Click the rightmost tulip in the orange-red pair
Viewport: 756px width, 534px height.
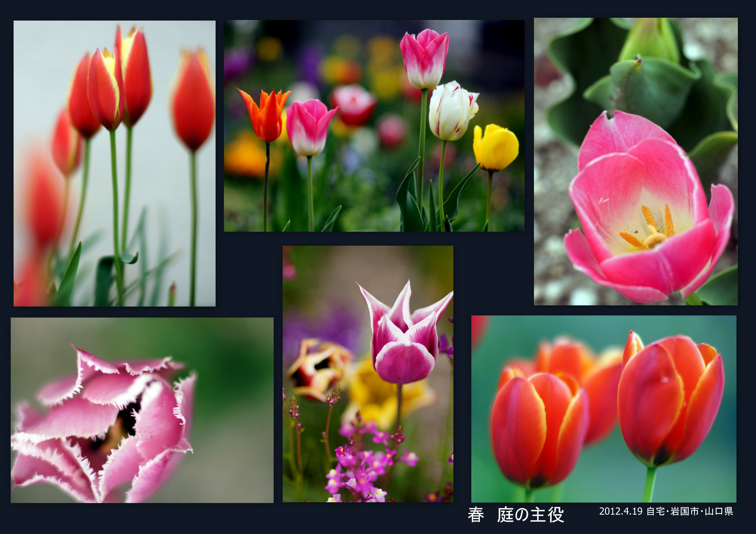tap(669, 398)
